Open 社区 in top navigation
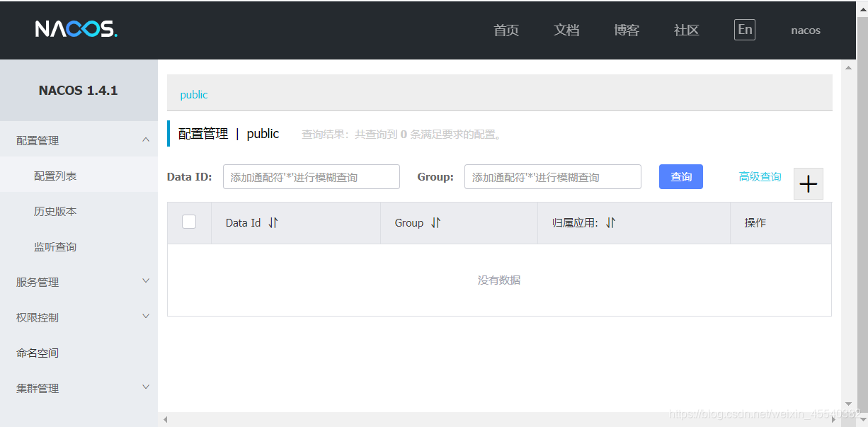Screen dimensions: 868x427 click(687, 30)
